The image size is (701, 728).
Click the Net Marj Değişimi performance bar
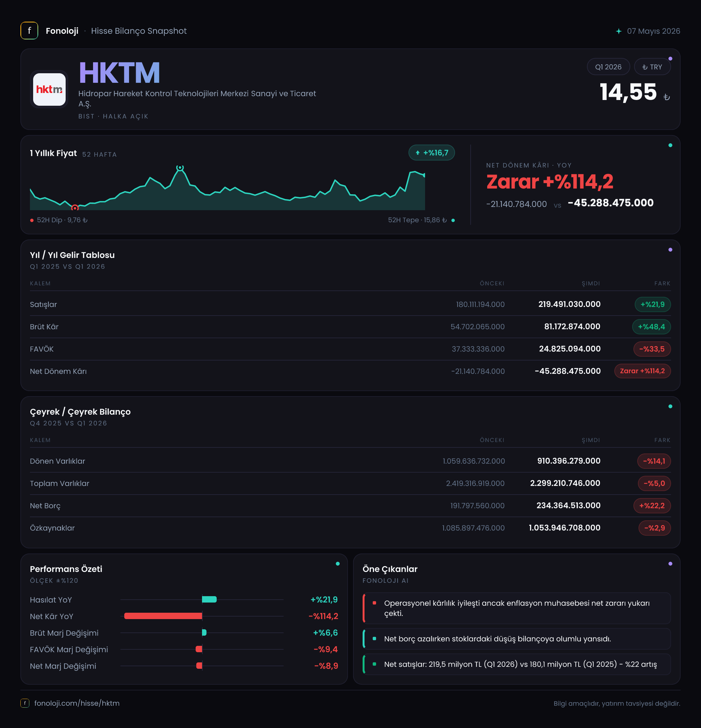click(x=199, y=666)
